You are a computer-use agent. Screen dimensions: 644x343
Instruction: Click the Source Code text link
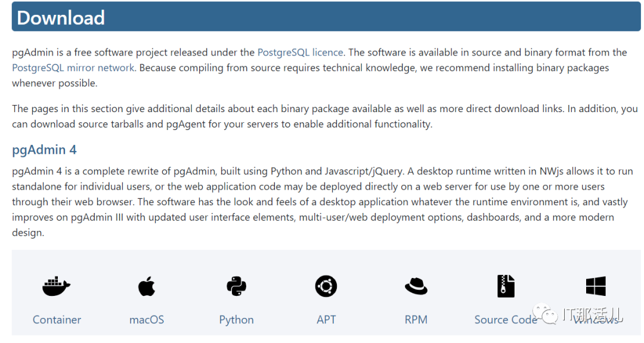[504, 320]
